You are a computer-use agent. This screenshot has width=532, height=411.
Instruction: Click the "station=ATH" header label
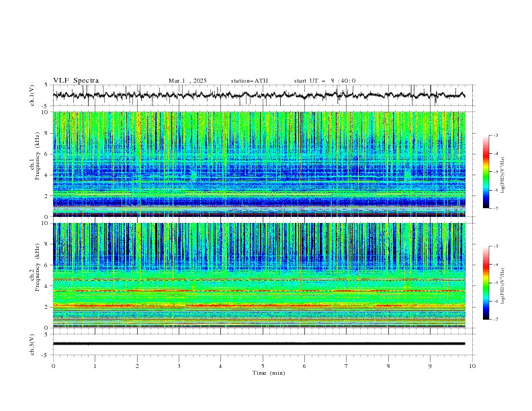[249, 81]
